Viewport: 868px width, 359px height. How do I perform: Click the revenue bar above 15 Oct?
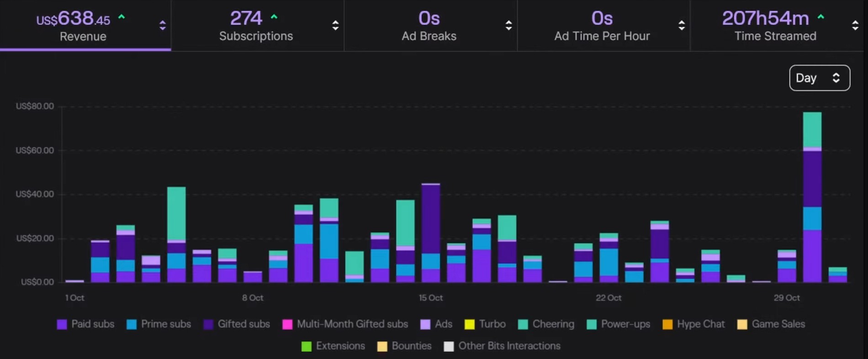(x=431, y=233)
